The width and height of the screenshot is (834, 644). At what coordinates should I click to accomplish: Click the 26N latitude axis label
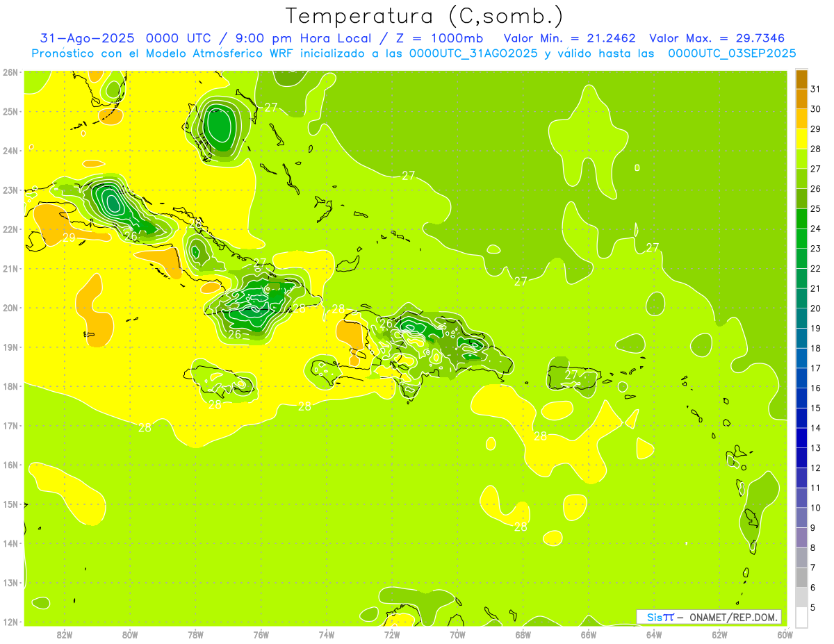click(10, 72)
